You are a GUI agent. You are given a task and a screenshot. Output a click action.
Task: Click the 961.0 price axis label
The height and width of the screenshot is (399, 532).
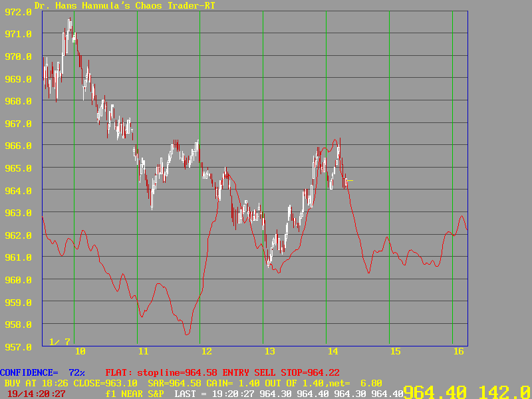pyautogui.click(x=18, y=257)
